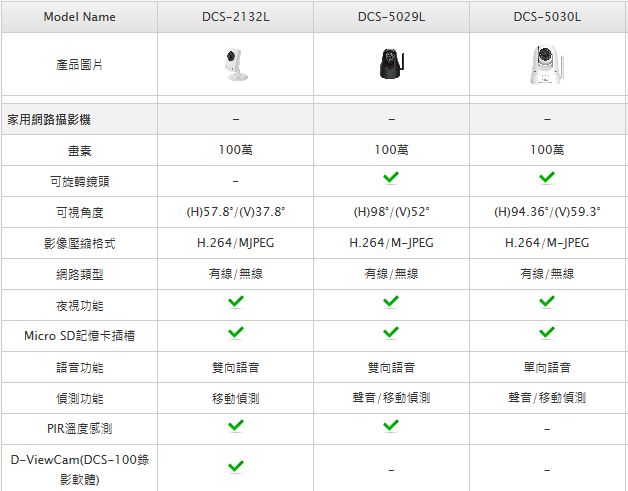Click the 影像壓縮格式 row label
Image resolution: width=628 pixels, height=491 pixels.
[x=79, y=243]
